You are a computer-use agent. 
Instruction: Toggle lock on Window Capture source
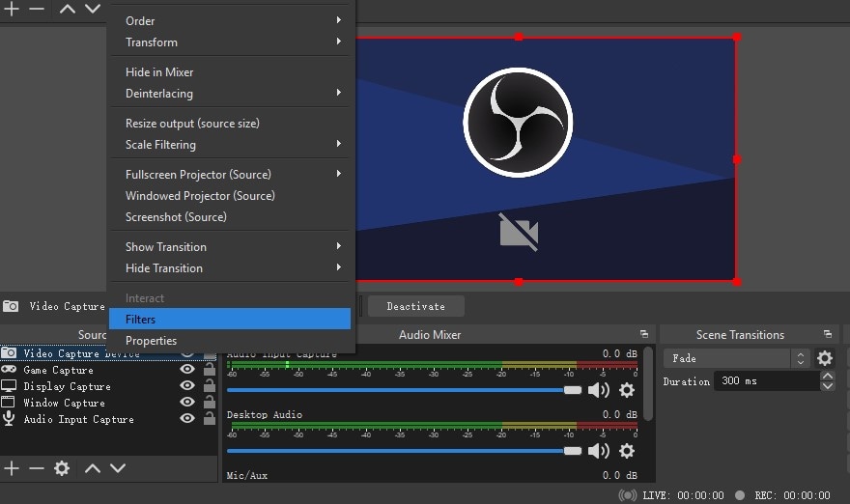pyautogui.click(x=210, y=402)
